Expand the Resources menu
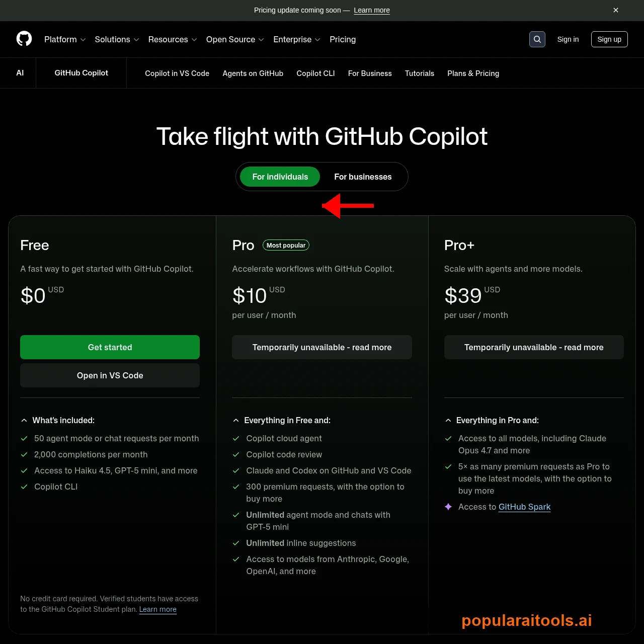The width and height of the screenshot is (644, 644). [172, 39]
